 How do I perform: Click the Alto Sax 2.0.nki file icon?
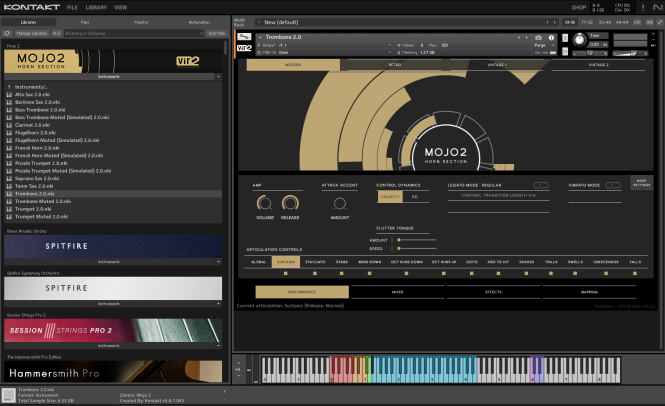pyautogui.click(x=9, y=95)
